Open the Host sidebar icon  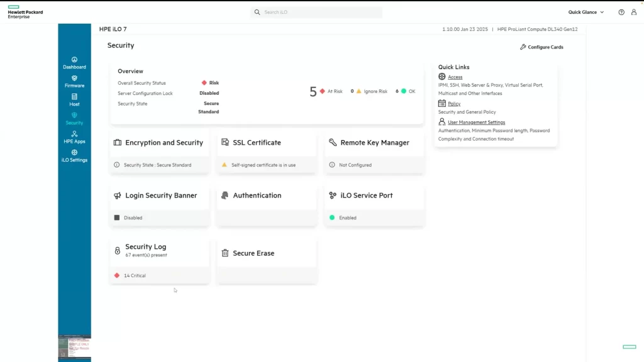pyautogui.click(x=74, y=97)
